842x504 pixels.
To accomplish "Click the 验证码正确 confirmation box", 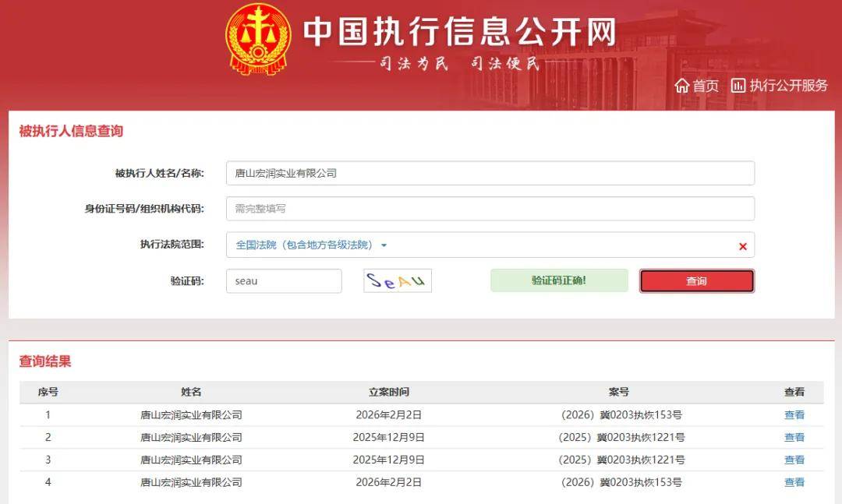I will pyautogui.click(x=558, y=280).
